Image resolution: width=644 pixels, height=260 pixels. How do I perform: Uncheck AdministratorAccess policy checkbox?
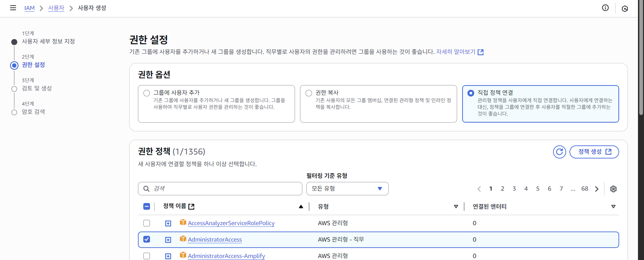tap(147, 239)
